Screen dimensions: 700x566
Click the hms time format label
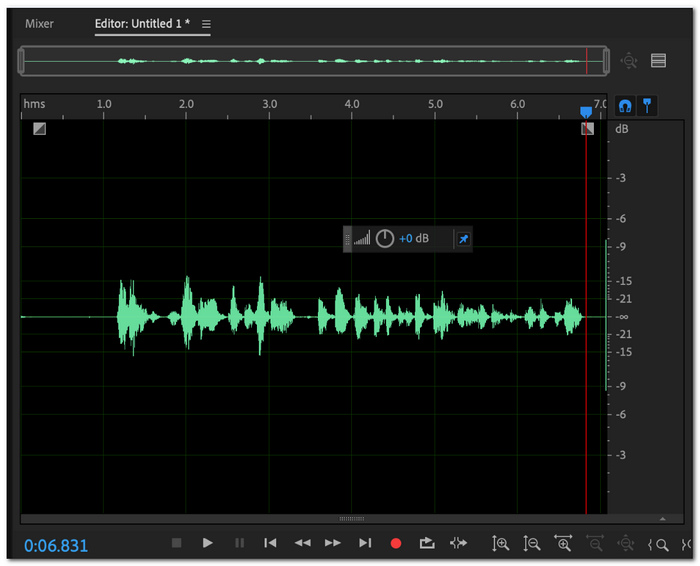point(34,104)
